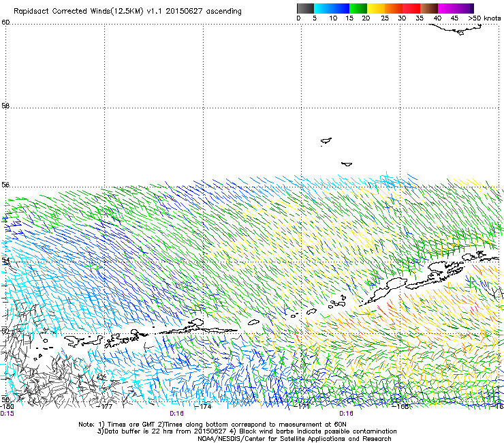Click the date '20150627' in the title

point(184,11)
